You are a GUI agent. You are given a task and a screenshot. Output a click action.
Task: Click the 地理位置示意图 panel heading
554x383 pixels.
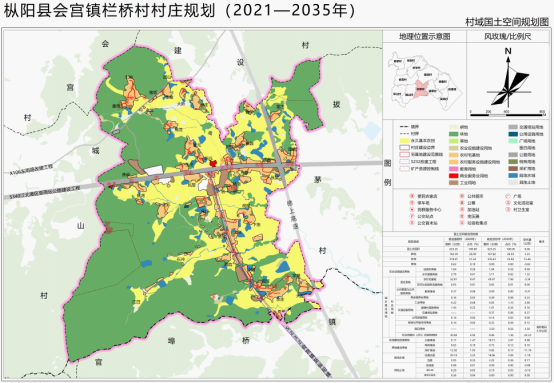click(424, 36)
